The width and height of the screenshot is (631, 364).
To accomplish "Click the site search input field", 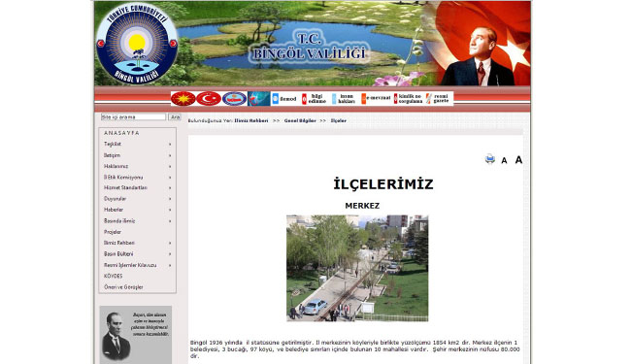I will point(133,117).
